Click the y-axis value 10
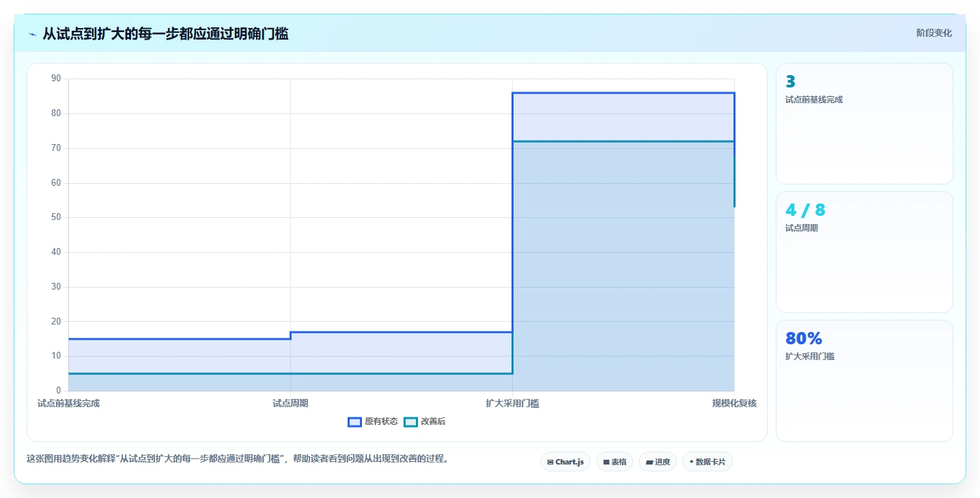 [x=56, y=356]
